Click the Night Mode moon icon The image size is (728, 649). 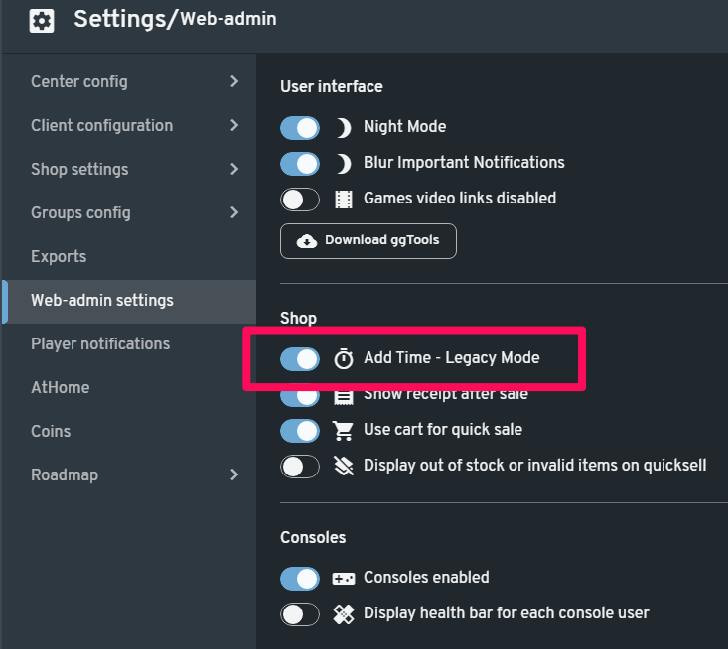tap(344, 128)
